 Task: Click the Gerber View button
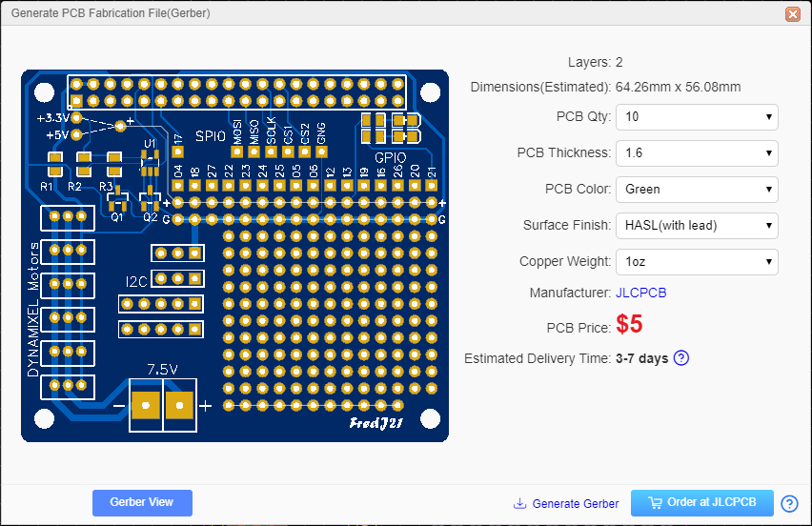(x=142, y=503)
